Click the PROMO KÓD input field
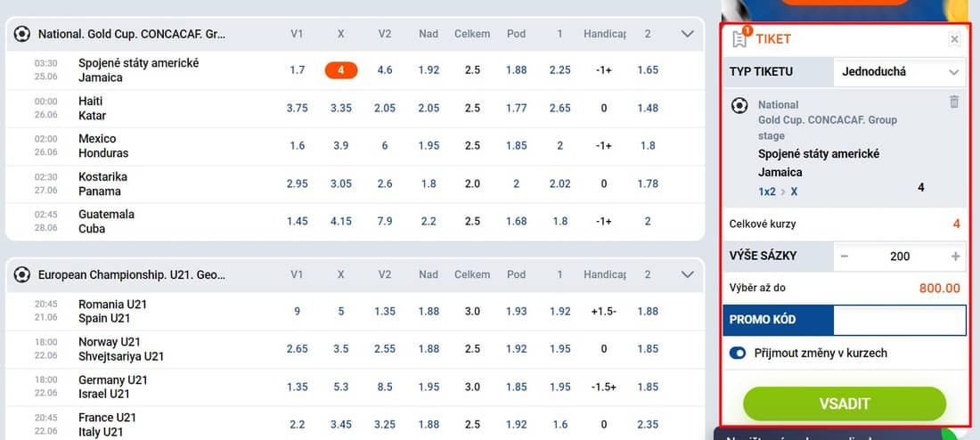This screenshot has width=980, height=440. (x=900, y=320)
